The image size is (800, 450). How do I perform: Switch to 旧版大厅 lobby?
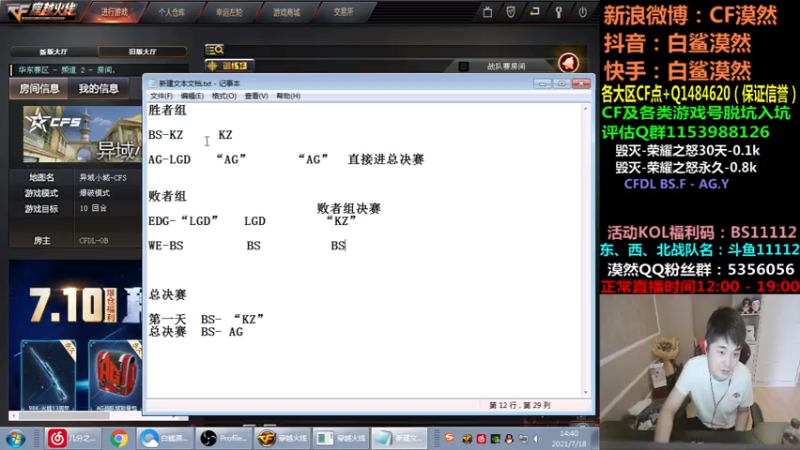pyautogui.click(x=142, y=52)
